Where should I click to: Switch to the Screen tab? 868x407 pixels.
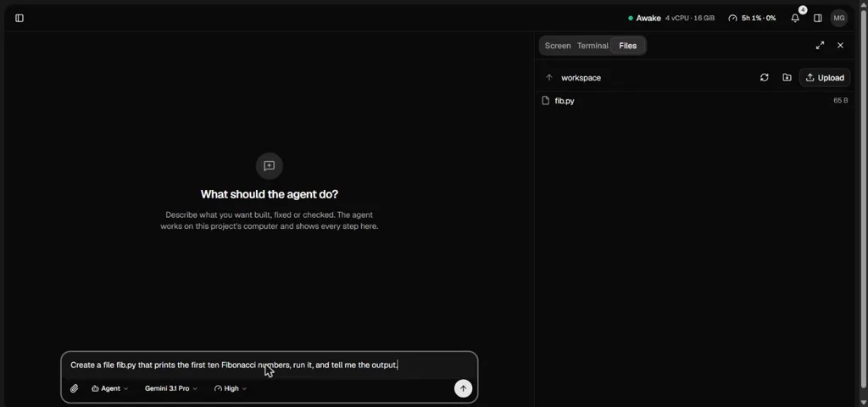tap(558, 46)
